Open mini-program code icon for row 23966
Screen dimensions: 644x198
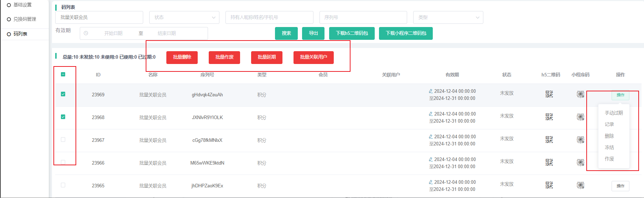pyautogui.click(x=580, y=162)
